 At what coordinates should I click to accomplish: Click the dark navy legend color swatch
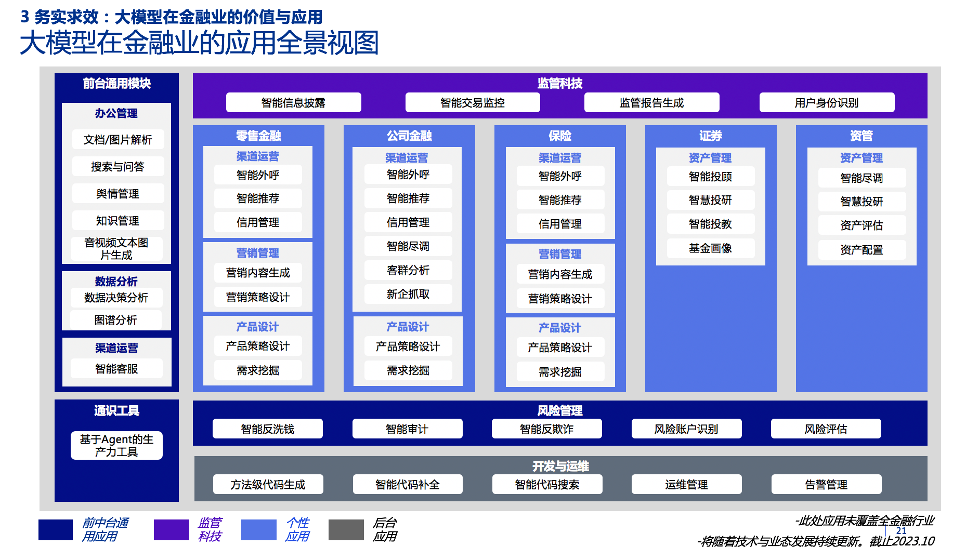[56, 529]
